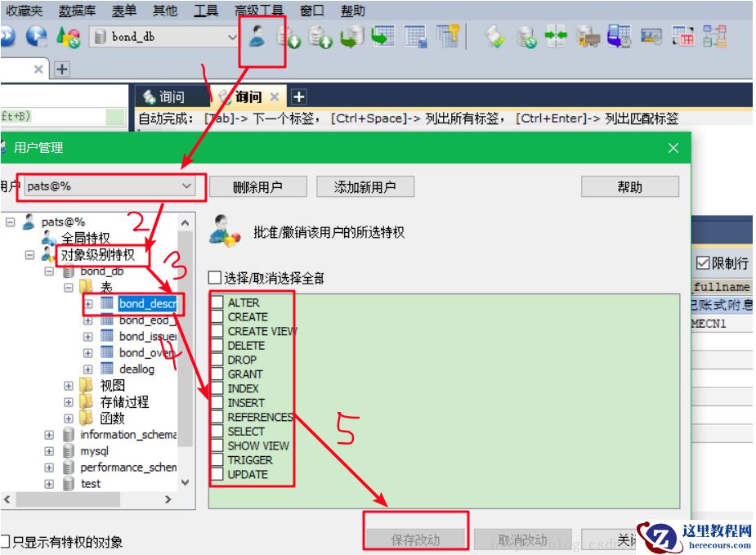The width and height of the screenshot is (756, 555).
Task: Open the bond_db connection dropdown
Action: pos(231,37)
